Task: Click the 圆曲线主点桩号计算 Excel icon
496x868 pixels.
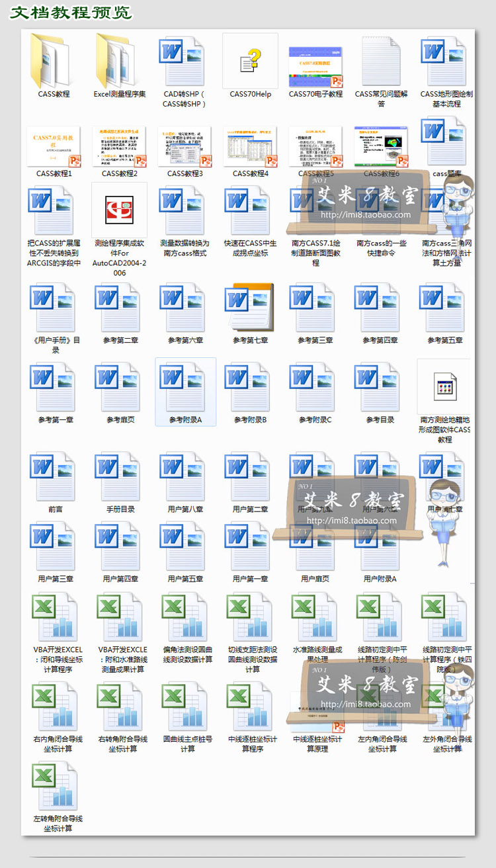Action: pos(185,707)
